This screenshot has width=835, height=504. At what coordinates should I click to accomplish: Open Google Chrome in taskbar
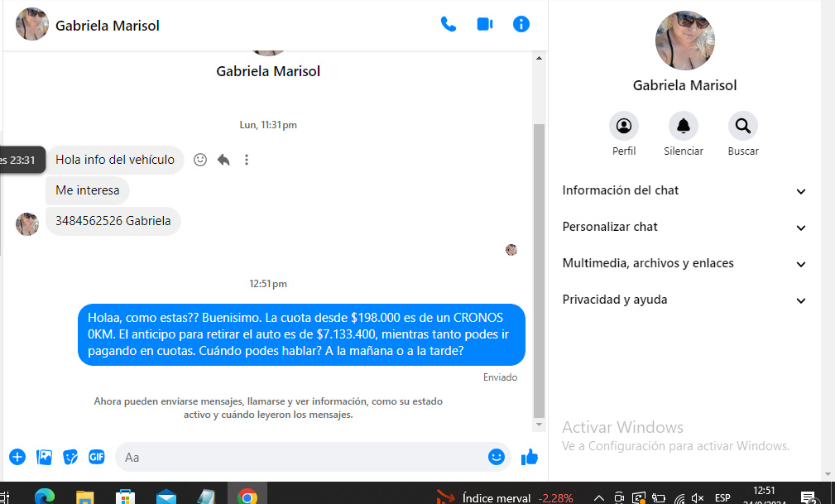coord(247,497)
